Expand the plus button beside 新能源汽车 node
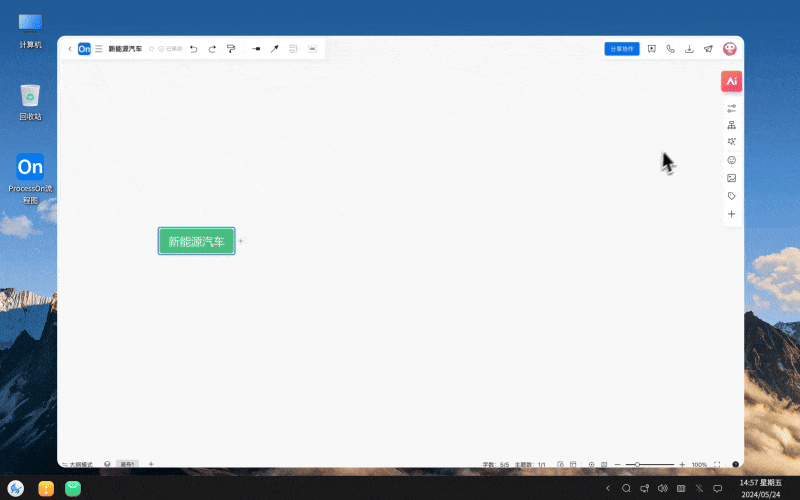Viewport: 800px width, 500px height. click(240, 241)
